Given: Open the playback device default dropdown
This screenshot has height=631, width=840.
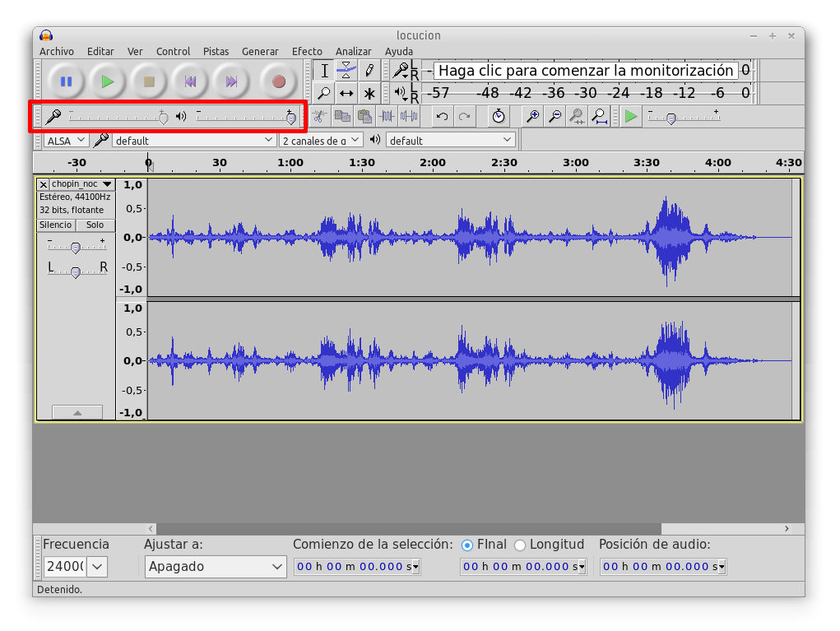Looking at the screenshot, I should (451, 141).
